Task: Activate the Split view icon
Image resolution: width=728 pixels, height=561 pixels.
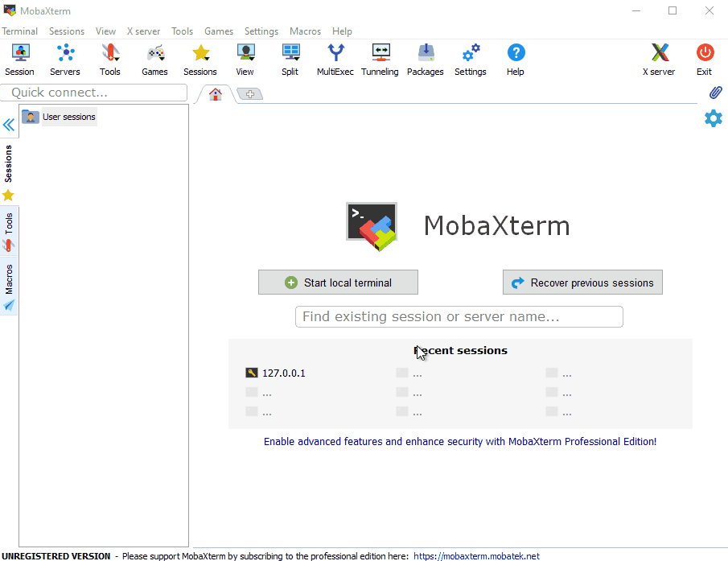Action: click(290, 60)
